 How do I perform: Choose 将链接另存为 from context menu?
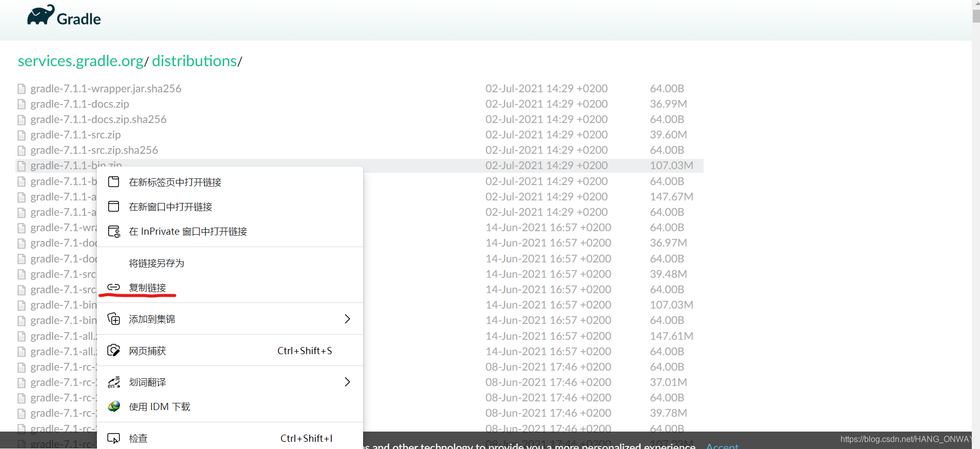(x=230, y=263)
